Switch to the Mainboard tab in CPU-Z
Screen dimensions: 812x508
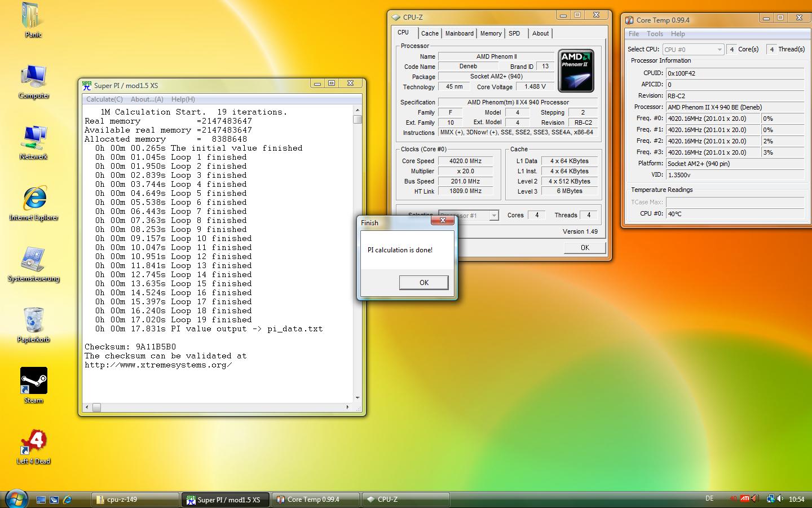click(459, 33)
